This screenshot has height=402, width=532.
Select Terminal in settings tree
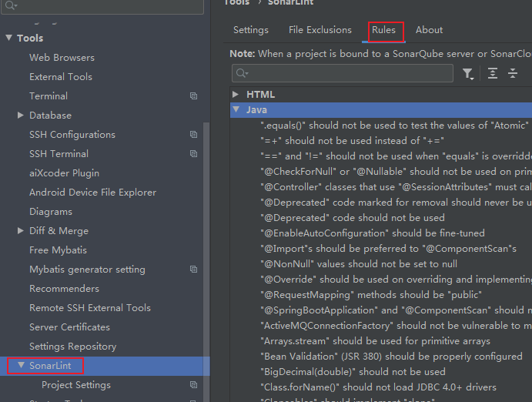(49, 96)
